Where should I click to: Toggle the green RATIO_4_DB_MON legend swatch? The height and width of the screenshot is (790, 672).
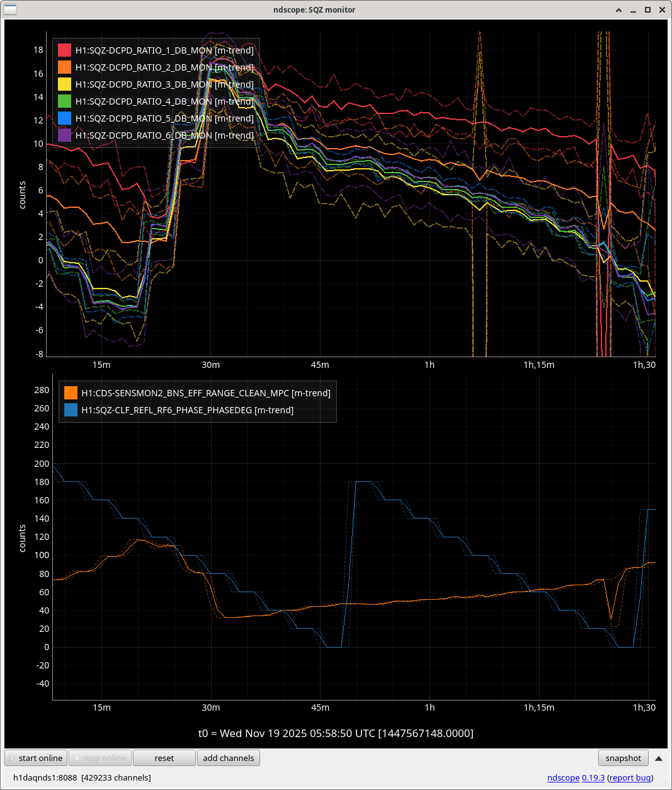point(65,101)
